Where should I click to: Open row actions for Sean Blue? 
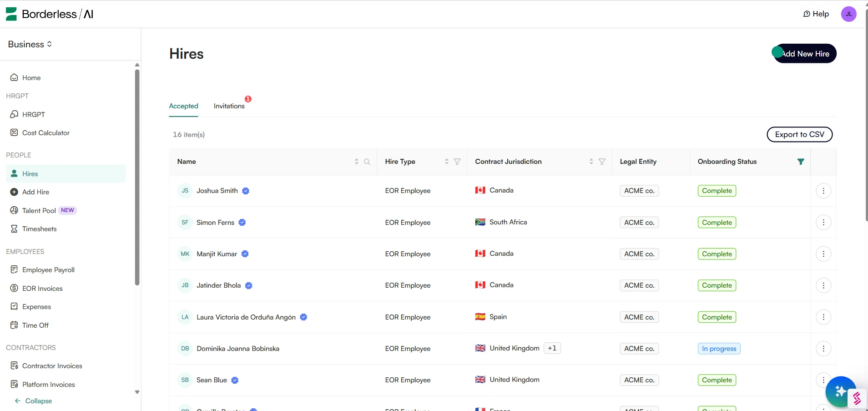(x=823, y=380)
